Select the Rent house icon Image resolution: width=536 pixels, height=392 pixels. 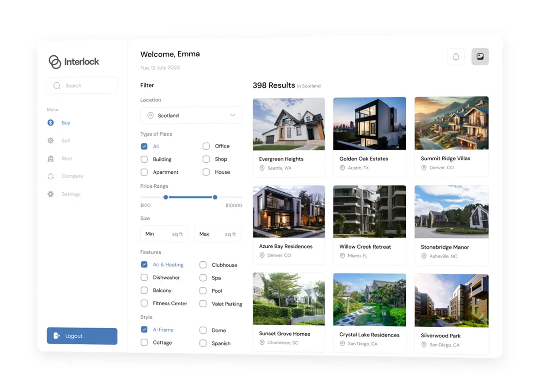pyautogui.click(x=50, y=158)
